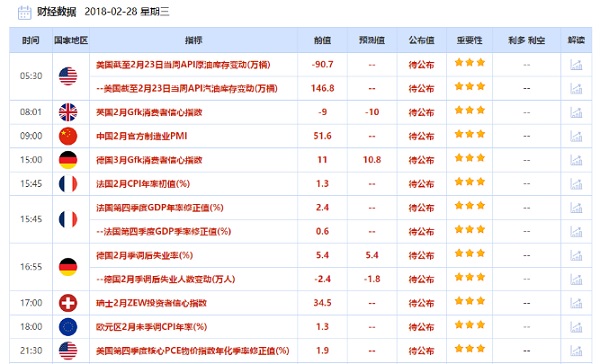Click the 时间 column header
The image size is (600, 364).
pos(31,40)
